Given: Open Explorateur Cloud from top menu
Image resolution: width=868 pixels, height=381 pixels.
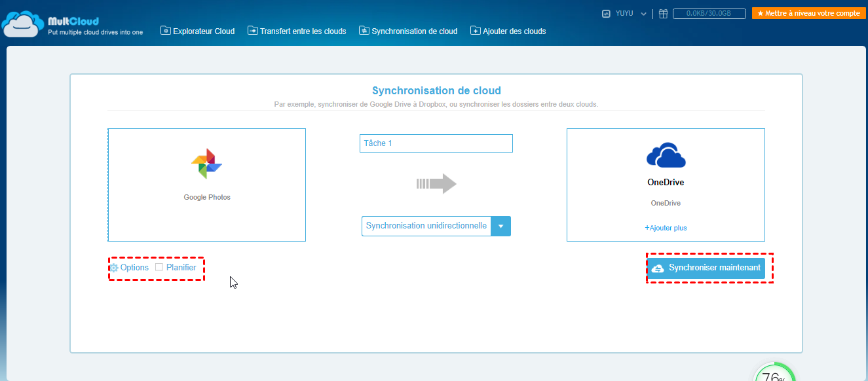Looking at the screenshot, I should (198, 31).
